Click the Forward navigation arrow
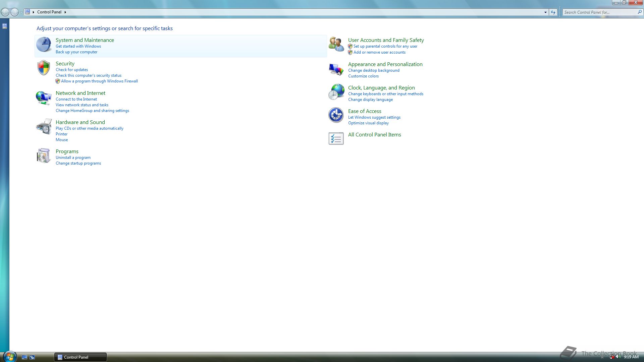 (14, 12)
